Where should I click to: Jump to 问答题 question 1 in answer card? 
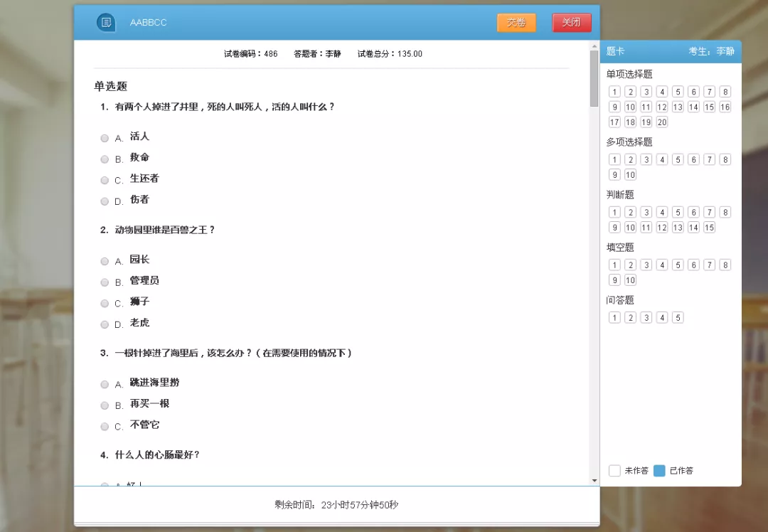pyautogui.click(x=614, y=317)
